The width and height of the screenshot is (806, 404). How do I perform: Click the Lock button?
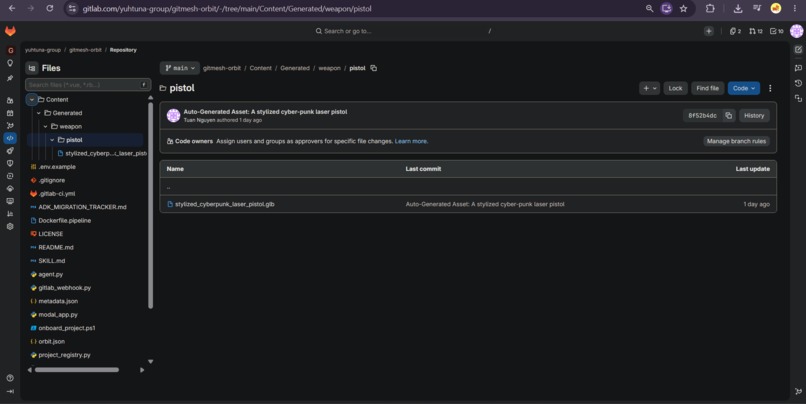(675, 88)
